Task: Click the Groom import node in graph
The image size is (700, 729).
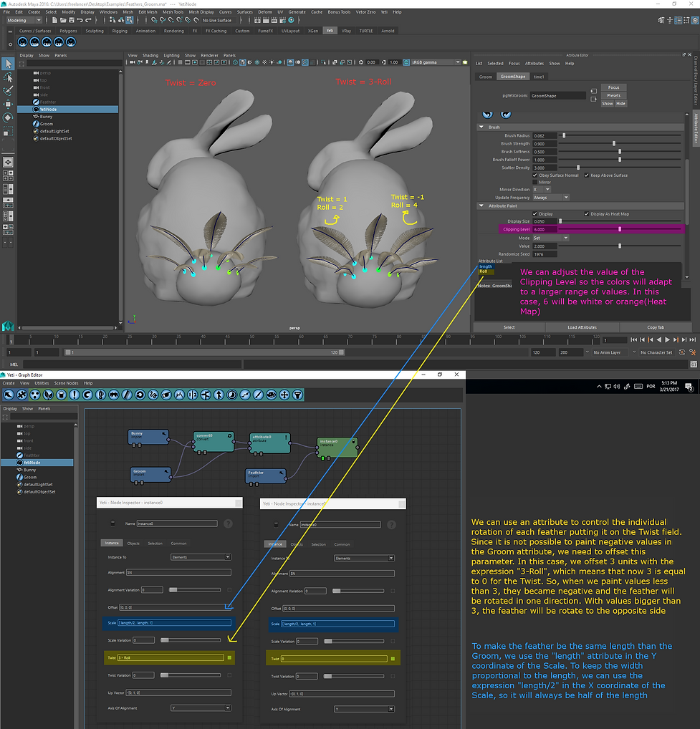Action: pyautogui.click(x=150, y=474)
